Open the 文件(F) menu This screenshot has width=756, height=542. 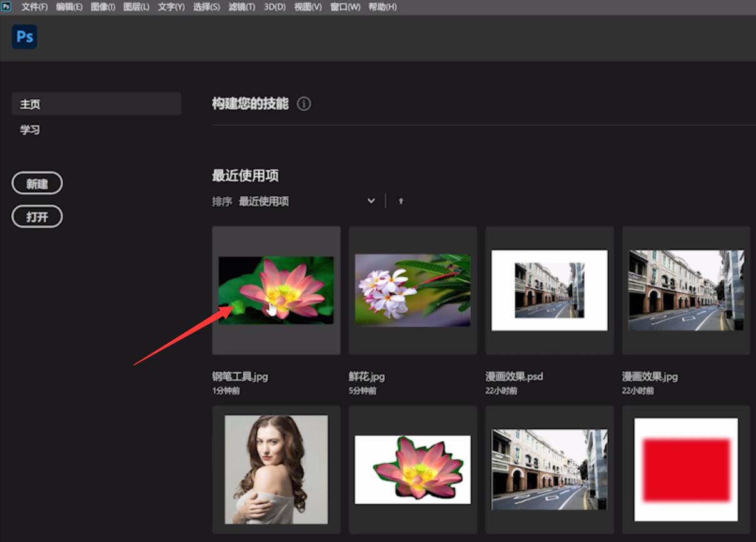click(34, 7)
